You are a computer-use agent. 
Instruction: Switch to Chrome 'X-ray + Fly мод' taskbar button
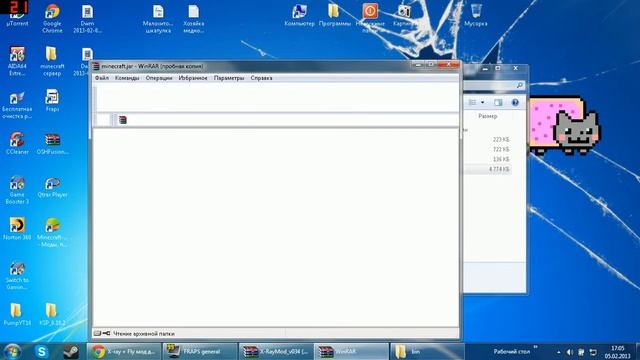(124, 351)
